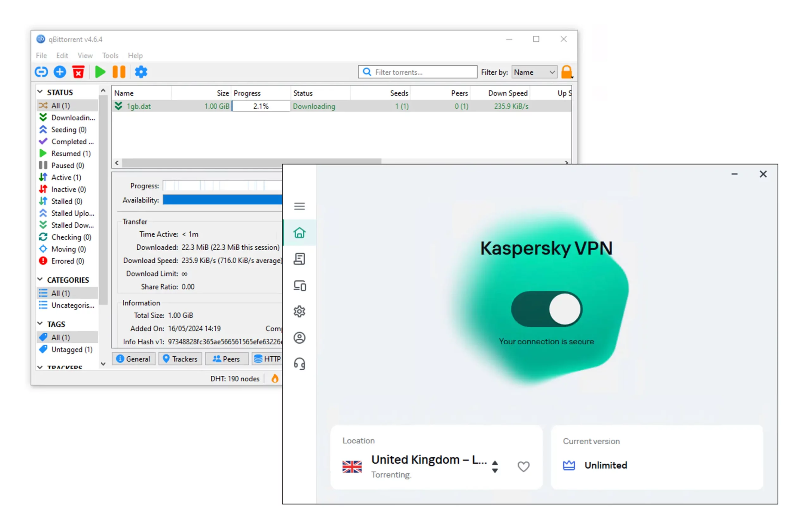Switch to the Trackers tab

[180, 359]
